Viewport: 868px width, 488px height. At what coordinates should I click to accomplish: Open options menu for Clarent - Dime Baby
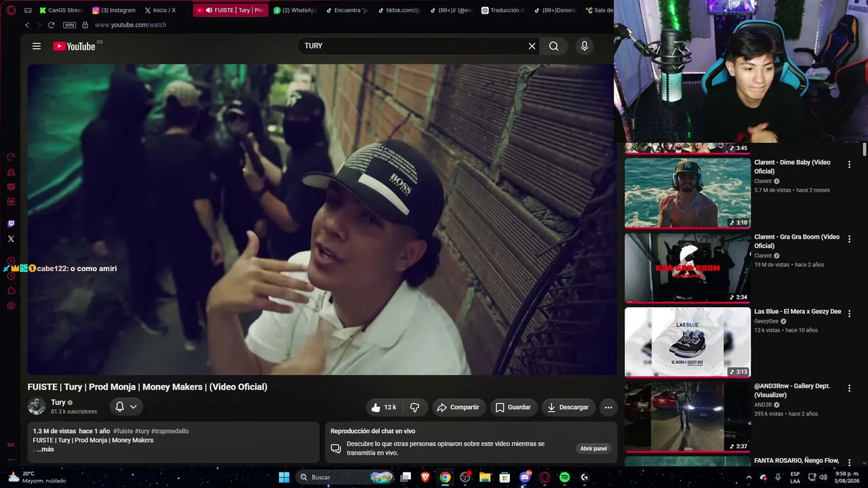coord(849,165)
